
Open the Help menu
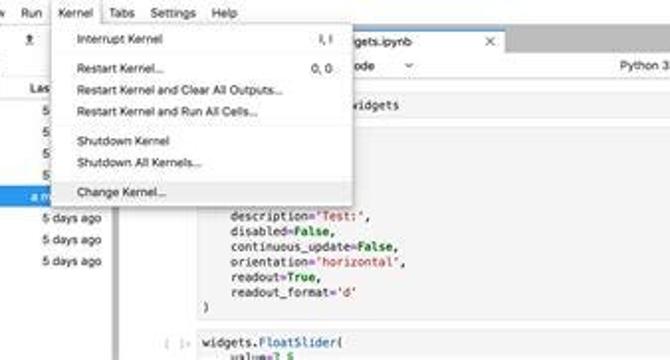coord(224,13)
